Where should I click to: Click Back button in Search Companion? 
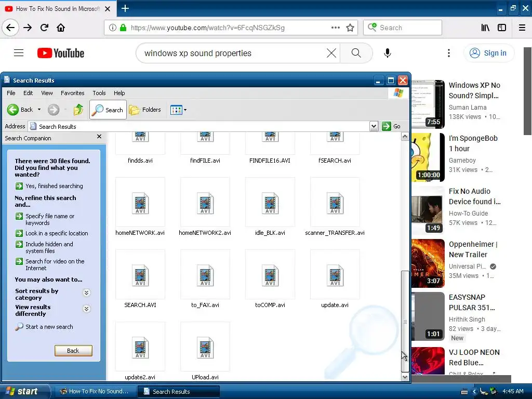coord(73,351)
